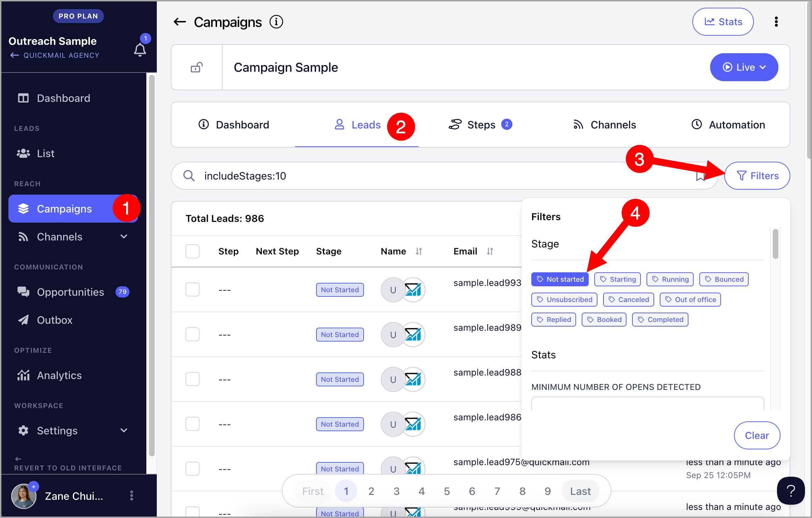Click the main page scrollbar
This screenshot has height=518, width=812.
click(809, 80)
